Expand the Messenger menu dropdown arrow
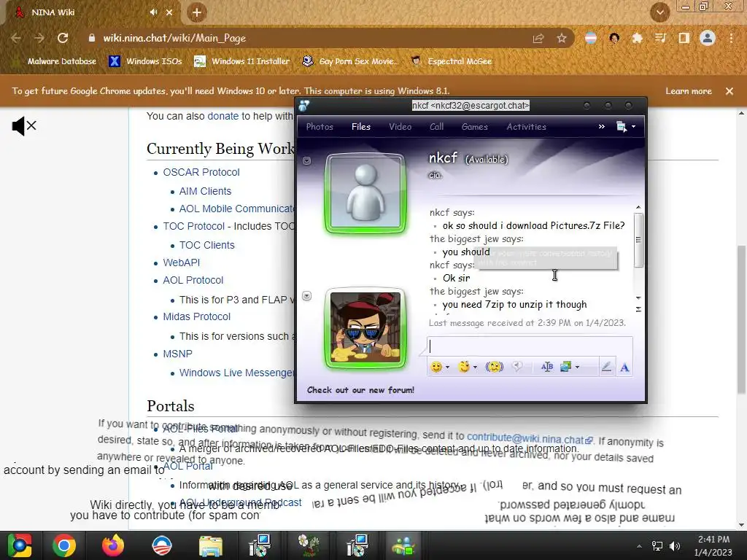Image resolution: width=747 pixels, height=560 pixels. click(x=633, y=127)
